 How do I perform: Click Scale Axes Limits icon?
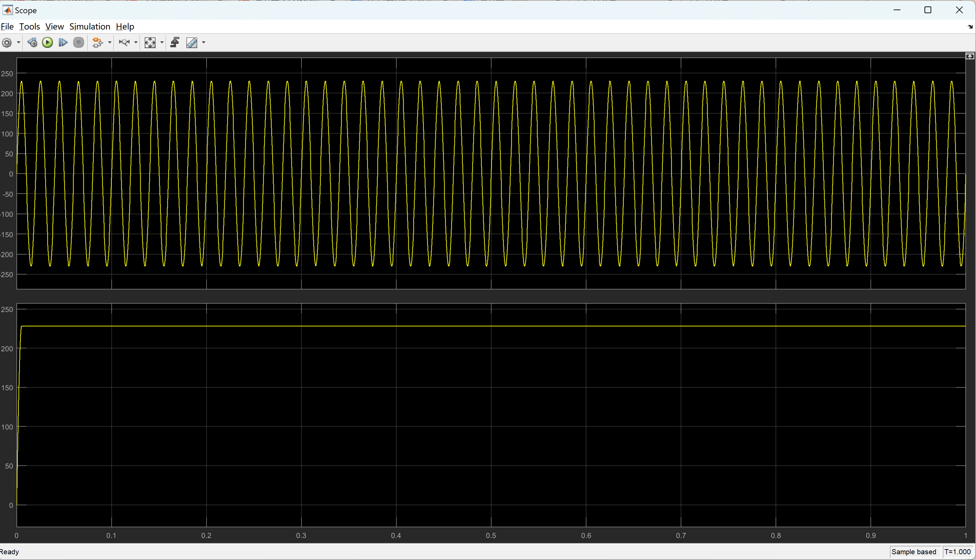click(150, 42)
